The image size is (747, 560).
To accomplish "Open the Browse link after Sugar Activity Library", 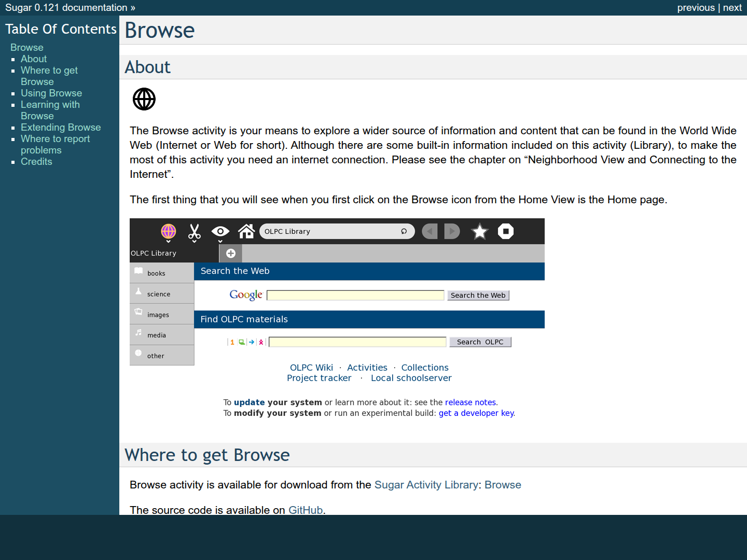I will [503, 485].
